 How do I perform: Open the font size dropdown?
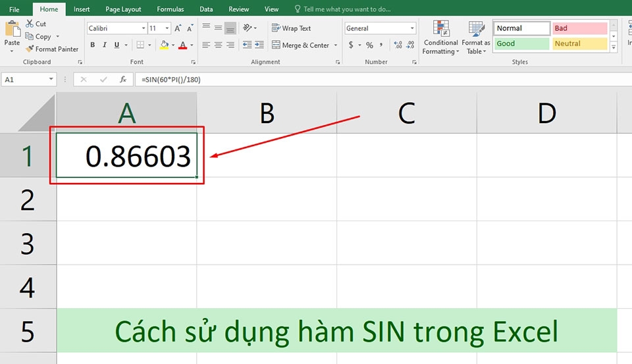[x=167, y=28]
